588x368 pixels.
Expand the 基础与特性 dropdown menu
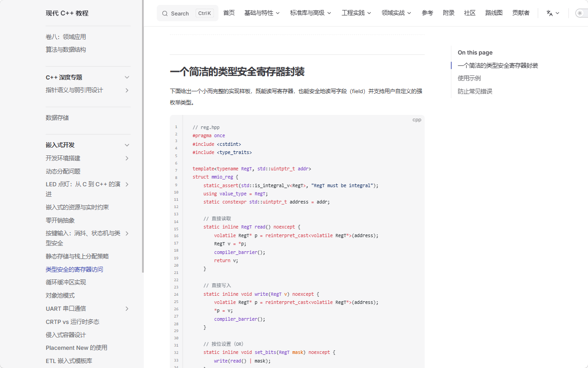coord(262,13)
